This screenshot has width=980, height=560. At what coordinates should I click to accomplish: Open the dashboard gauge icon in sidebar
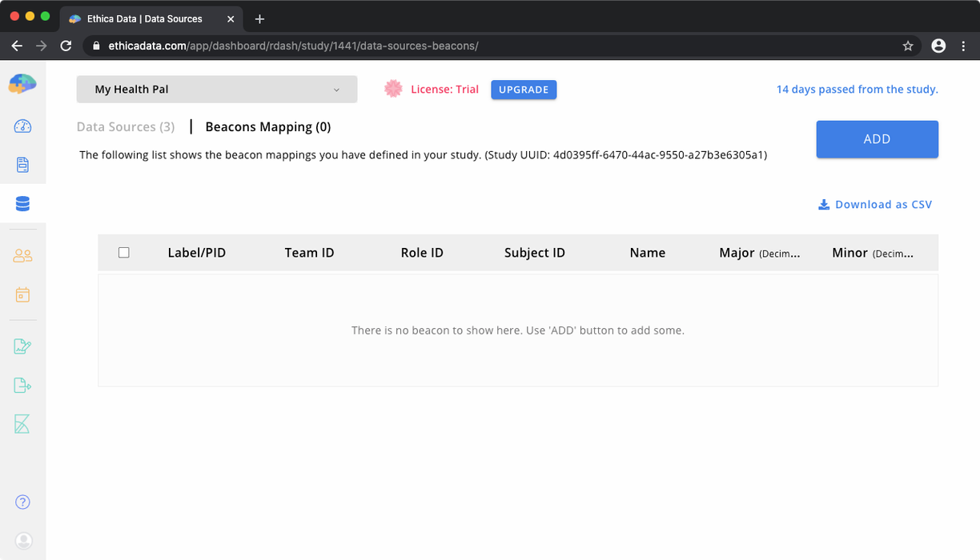pos(22,126)
